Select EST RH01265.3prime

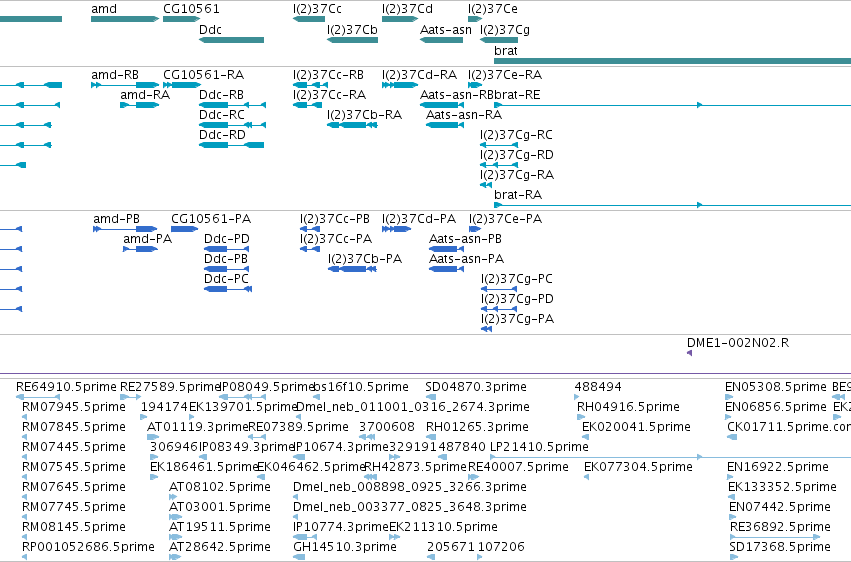click(429, 437)
